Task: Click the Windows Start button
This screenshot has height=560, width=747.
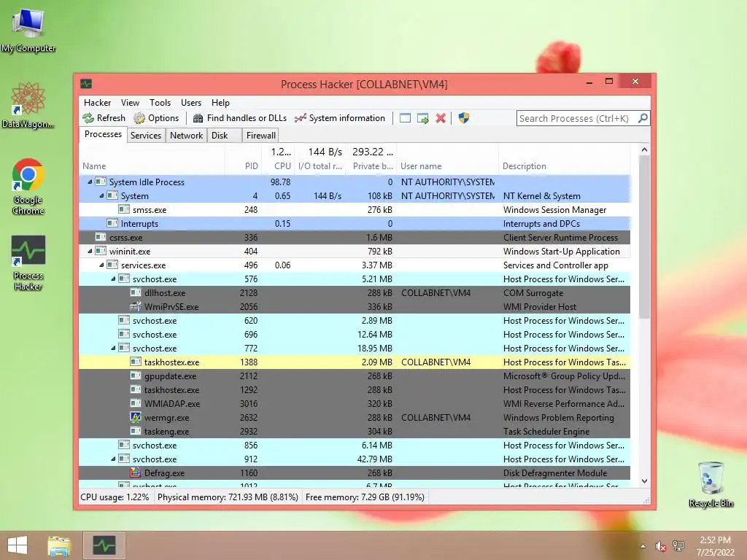Action: (18, 545)
